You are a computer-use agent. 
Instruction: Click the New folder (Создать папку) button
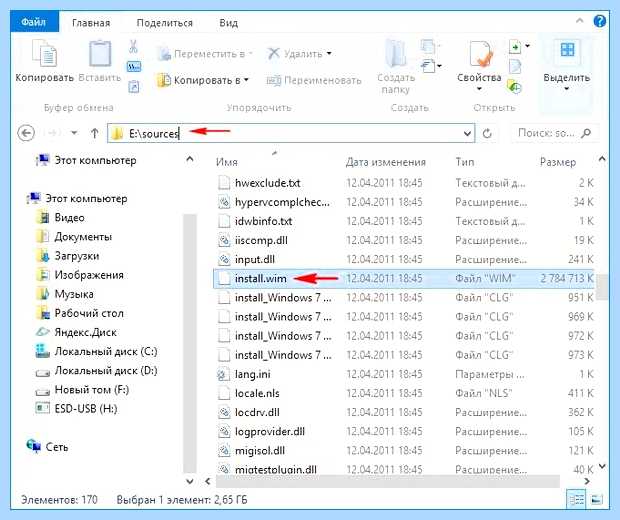point(396,67)
